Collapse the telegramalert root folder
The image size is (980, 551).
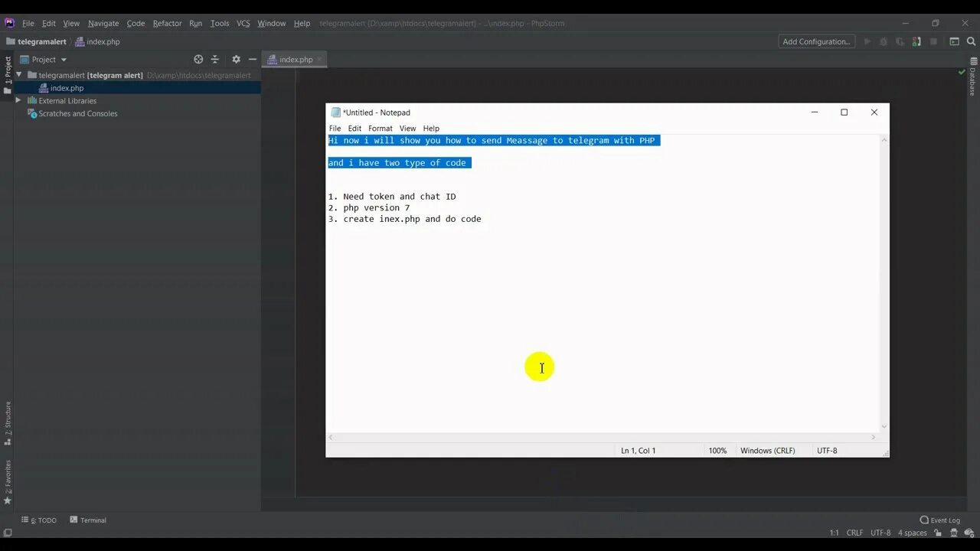19,75
